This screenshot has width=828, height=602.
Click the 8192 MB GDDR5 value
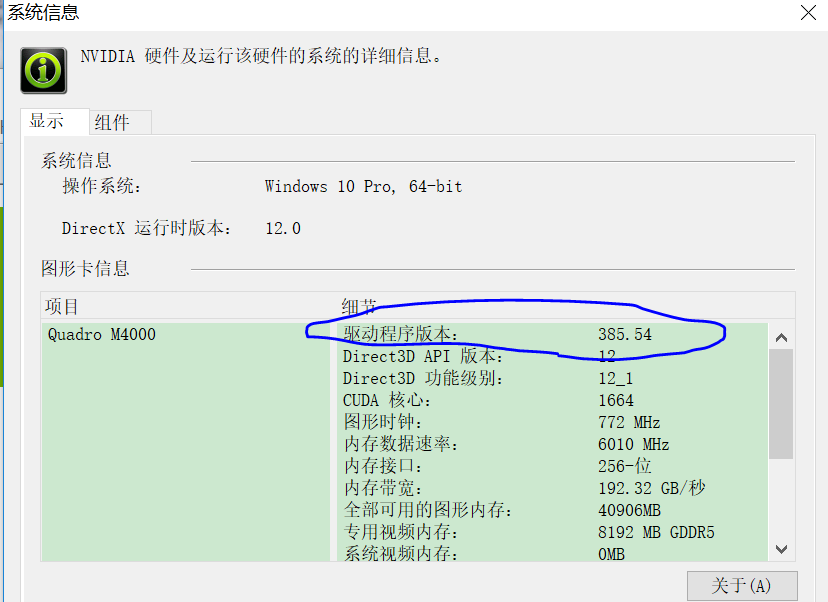point(656,532)
